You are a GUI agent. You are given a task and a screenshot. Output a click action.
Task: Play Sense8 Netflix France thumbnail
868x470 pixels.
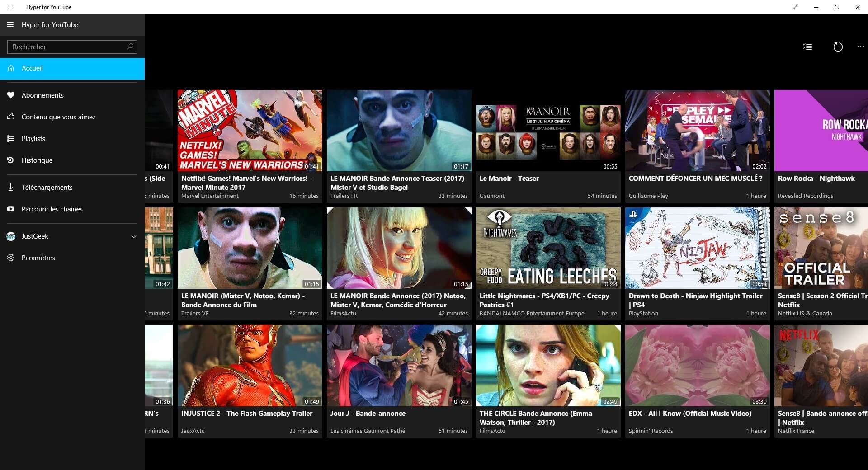click(821, 366)
